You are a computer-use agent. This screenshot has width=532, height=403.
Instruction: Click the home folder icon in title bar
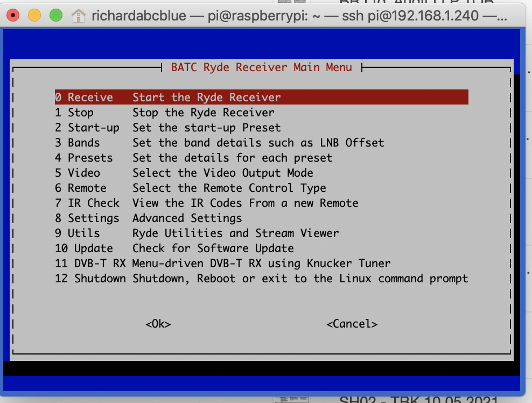coord(79,16)
